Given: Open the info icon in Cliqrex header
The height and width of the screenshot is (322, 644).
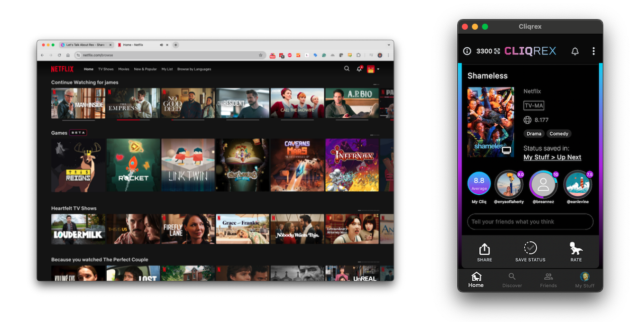Looking at the screenshot, I should (x=467, y=51).
